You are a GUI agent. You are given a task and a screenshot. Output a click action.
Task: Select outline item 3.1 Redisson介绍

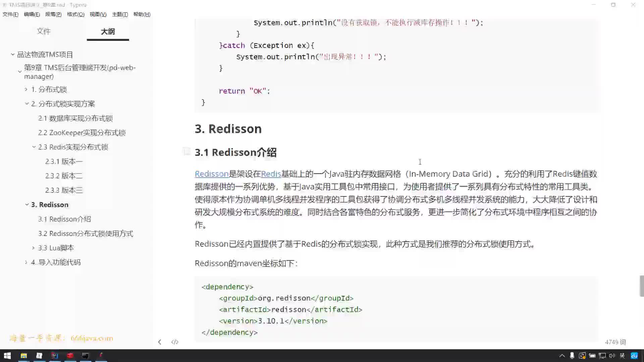64,219
